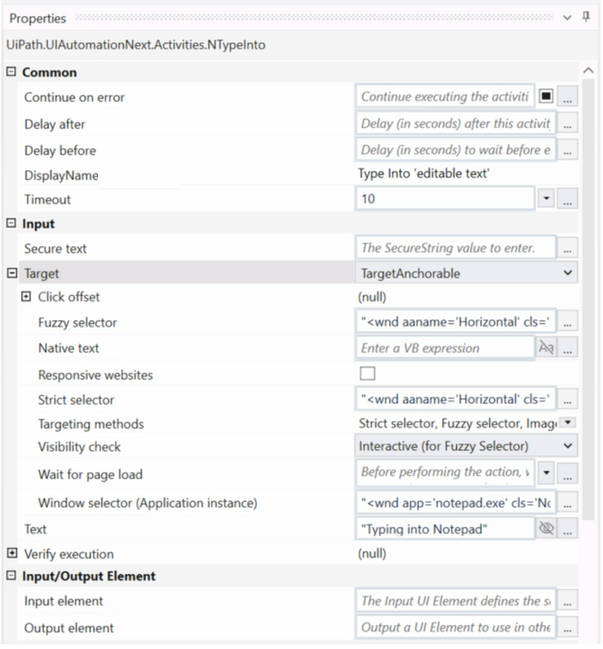Open ellipsis editor for Window selector
The height and width of the screenshot is (649, 603).
pyautogui.click(x=567, y=503)
